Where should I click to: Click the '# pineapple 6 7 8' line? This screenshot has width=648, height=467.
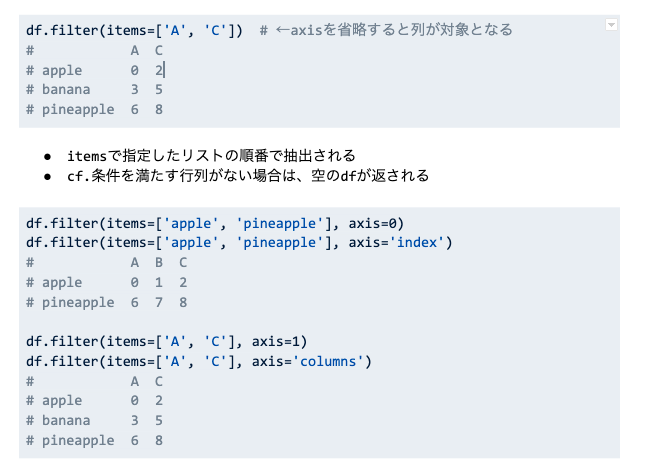tap(107, 302)
